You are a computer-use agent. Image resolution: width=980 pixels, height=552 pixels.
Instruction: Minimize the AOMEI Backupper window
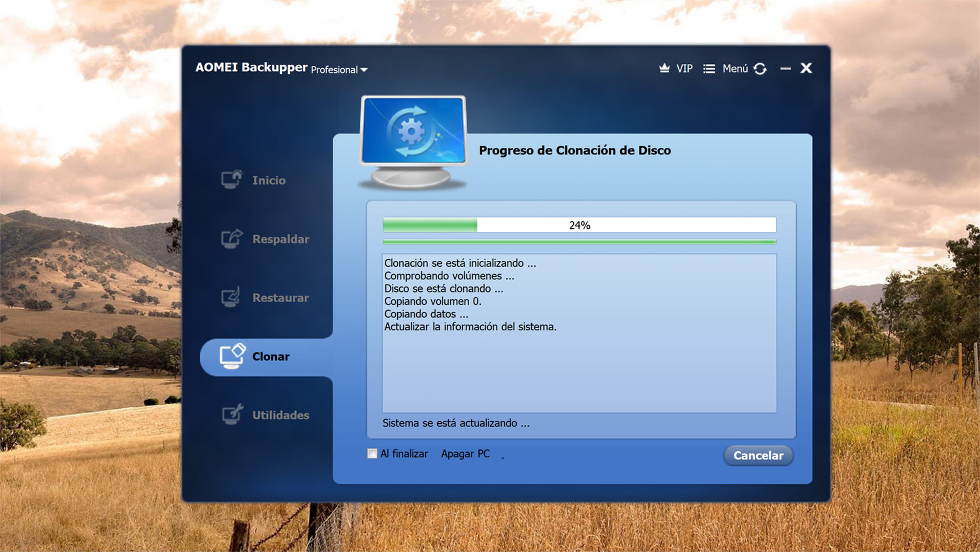coord(786,69)
